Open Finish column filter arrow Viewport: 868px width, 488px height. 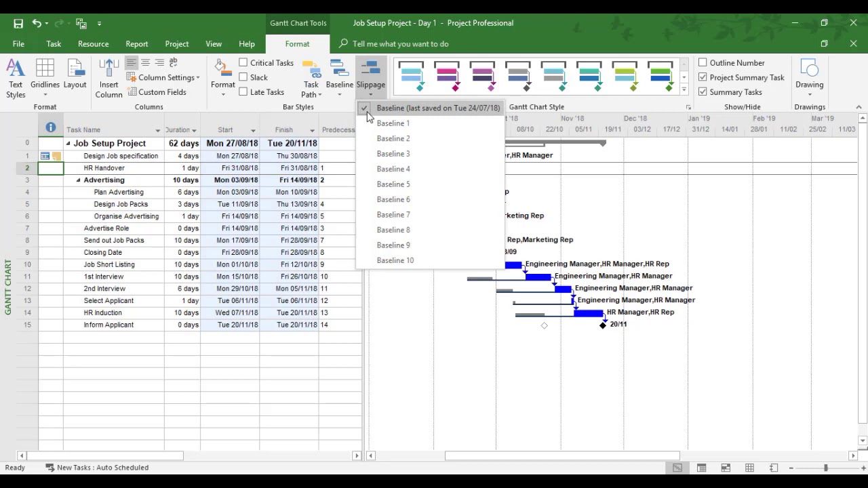pyautogui.click(x=312, y=130)
